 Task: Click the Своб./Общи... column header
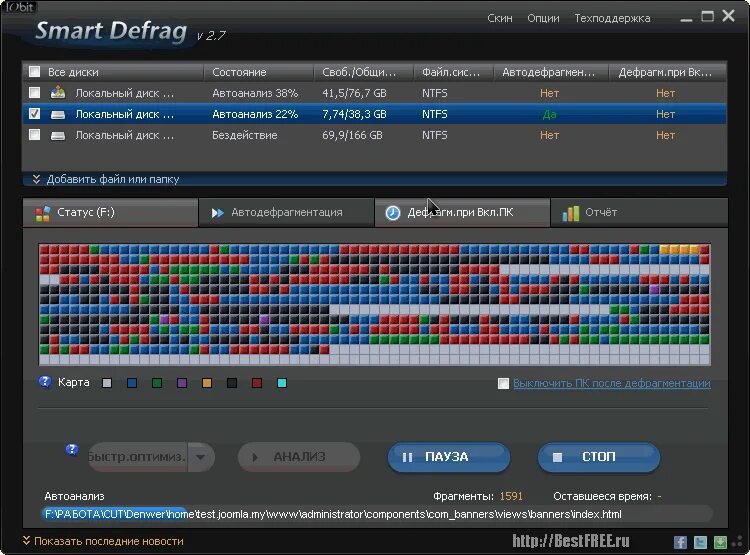364,72
